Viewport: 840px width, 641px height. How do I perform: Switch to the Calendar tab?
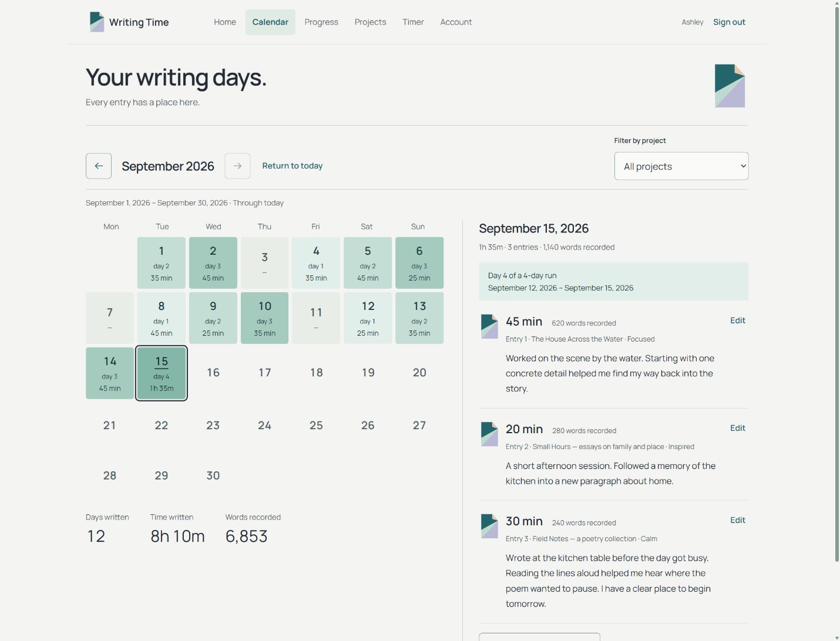pos(270,22)
